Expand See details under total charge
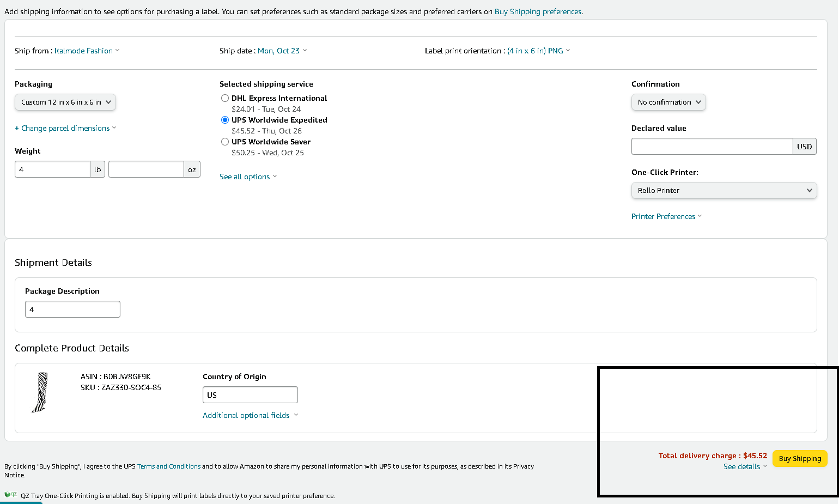 [x=745, y=466]
